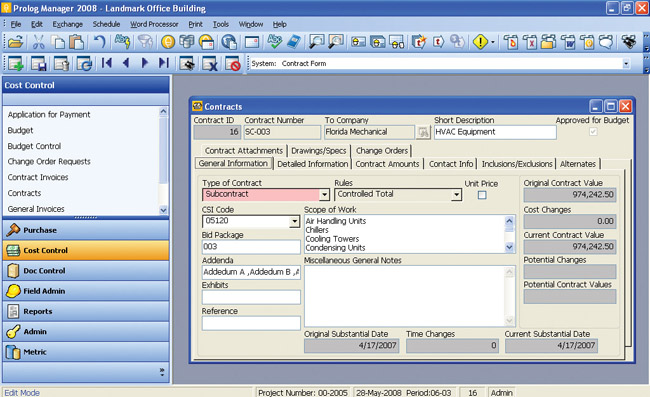650x397 pixels.
Task: Click the Bid Package field
Action: coord(251,247)
